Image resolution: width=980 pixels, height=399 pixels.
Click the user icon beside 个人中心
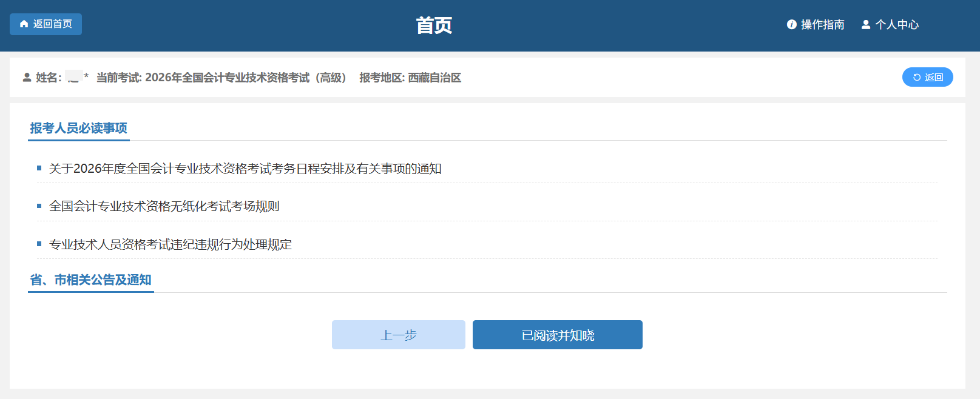(x=866, y=25)
